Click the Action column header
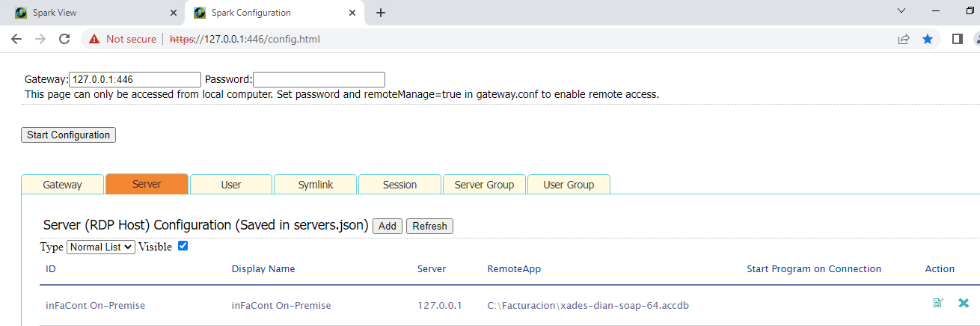Image resolution: width=980 pixels, height=326 pixels. pos(940,269)
